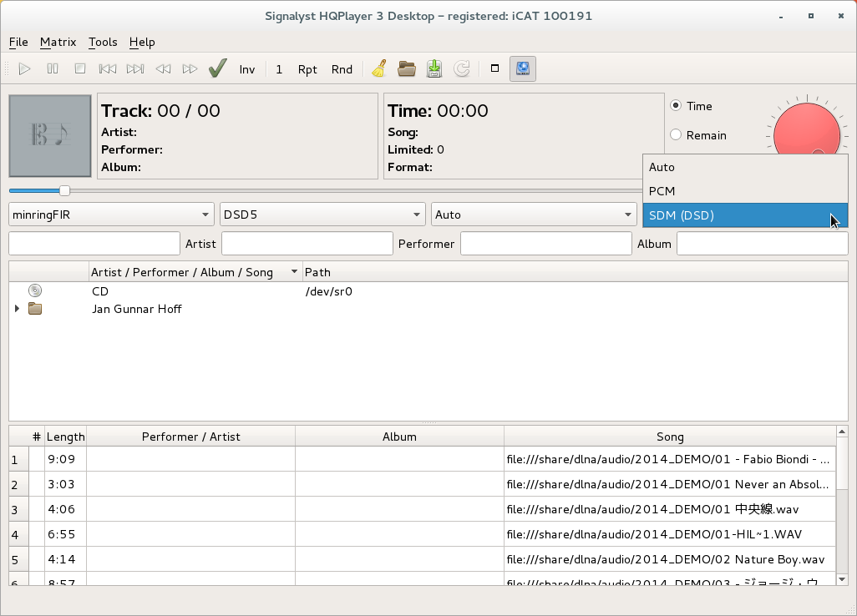Click the input field after the Artist label
This screenshot has width=857, height=616.
click(307, 244)
